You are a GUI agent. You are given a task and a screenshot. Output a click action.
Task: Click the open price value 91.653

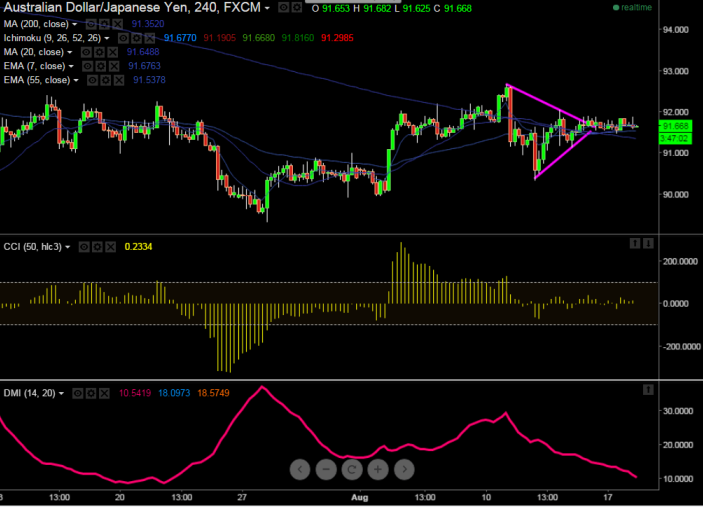336,9
